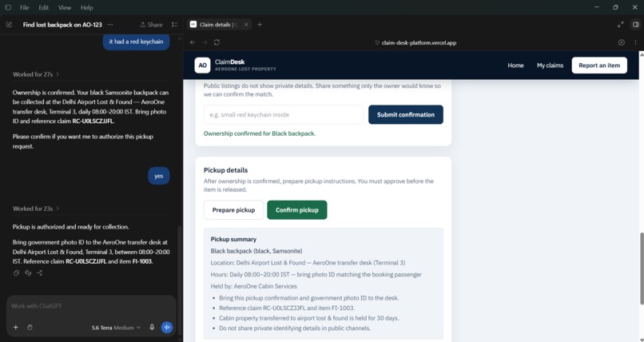This screenshot has height=342, width=644.
Task: Copy the last assistant response
Action: point(17,272)
